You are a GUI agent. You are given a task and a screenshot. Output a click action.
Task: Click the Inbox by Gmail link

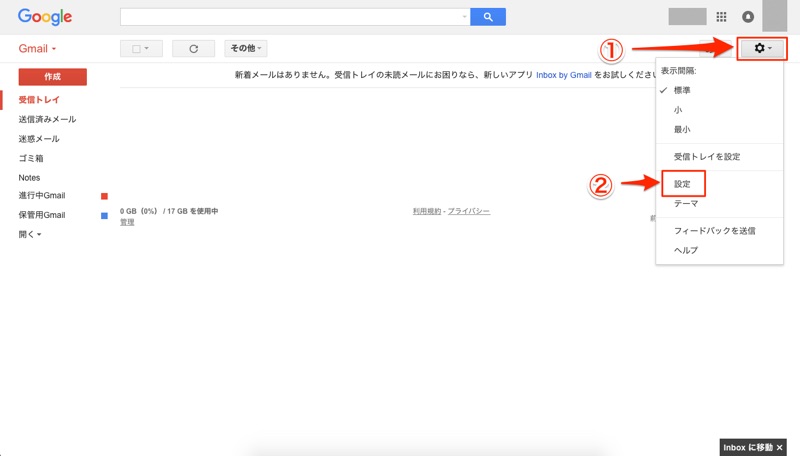point(564,75)
